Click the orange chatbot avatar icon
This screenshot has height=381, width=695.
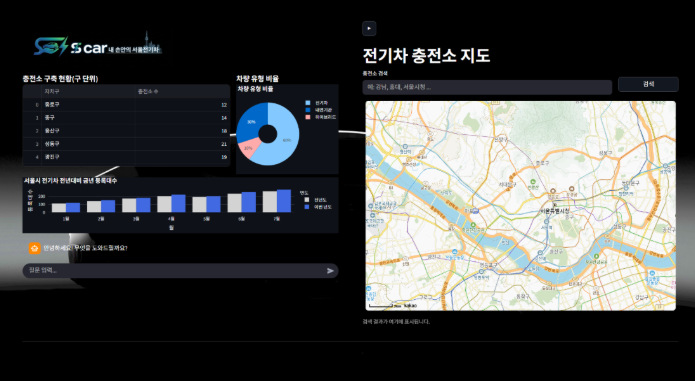coord(35,248)
